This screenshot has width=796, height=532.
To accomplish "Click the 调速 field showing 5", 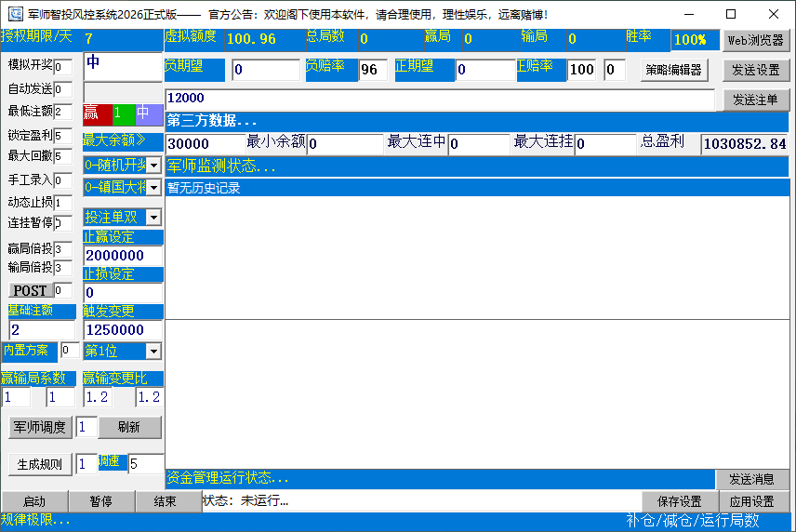I will (x=146, y=463).
